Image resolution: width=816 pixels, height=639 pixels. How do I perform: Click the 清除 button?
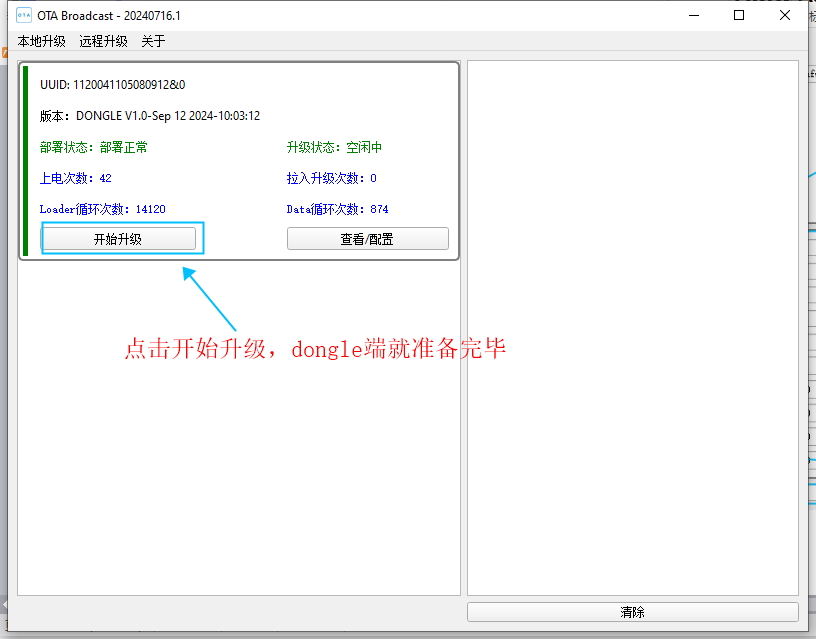(632, 612)
